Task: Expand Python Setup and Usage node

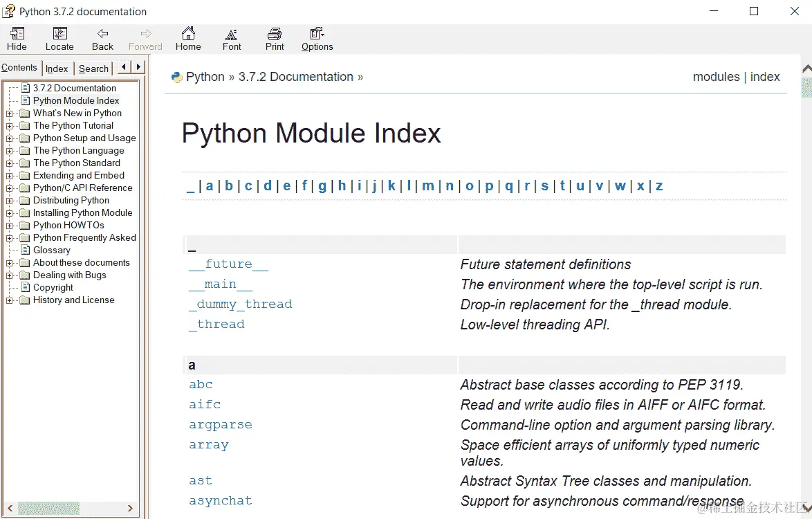Action: [9, 138]
